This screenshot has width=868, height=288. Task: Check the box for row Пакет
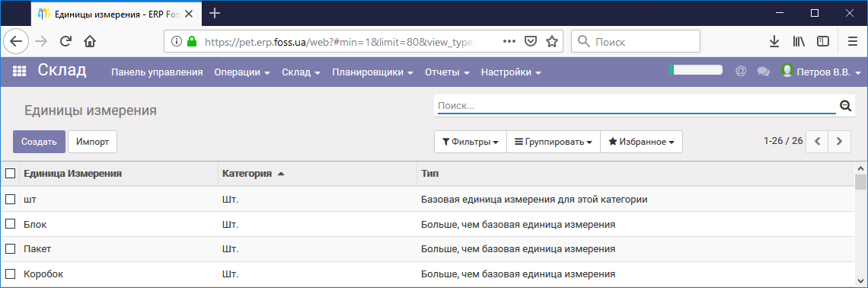click(x=10, y=249)
